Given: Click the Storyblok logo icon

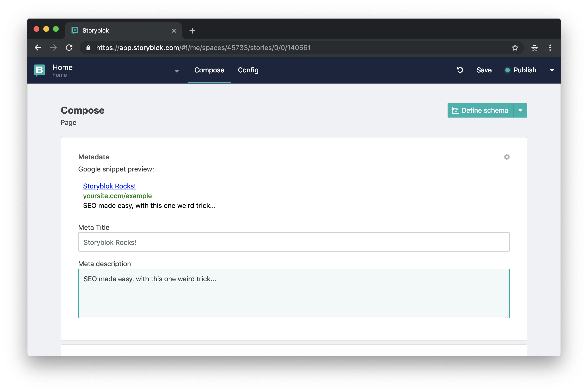Looking at the screenshot, I should pos(40,70).
